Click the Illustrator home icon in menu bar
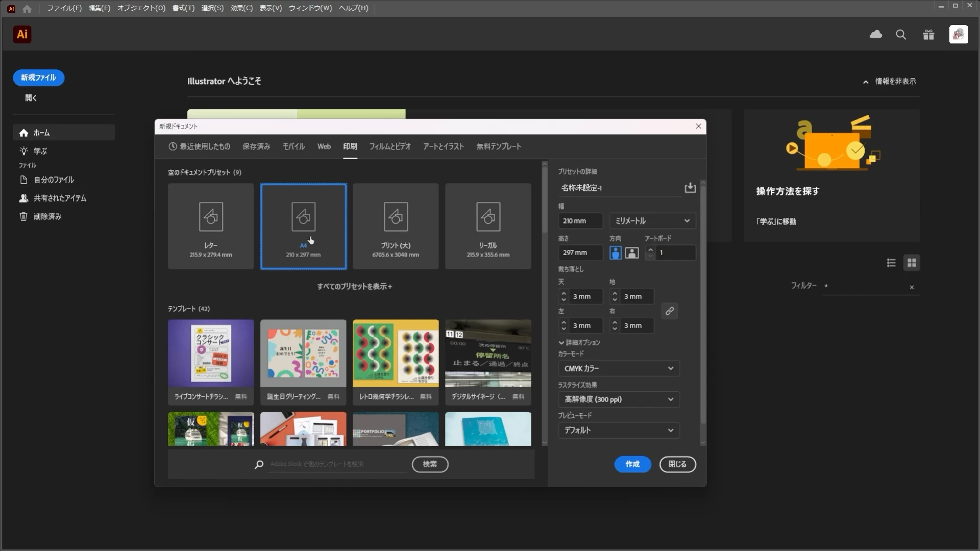The height and width of the screenshot is (551, 980). click(27, 8)
